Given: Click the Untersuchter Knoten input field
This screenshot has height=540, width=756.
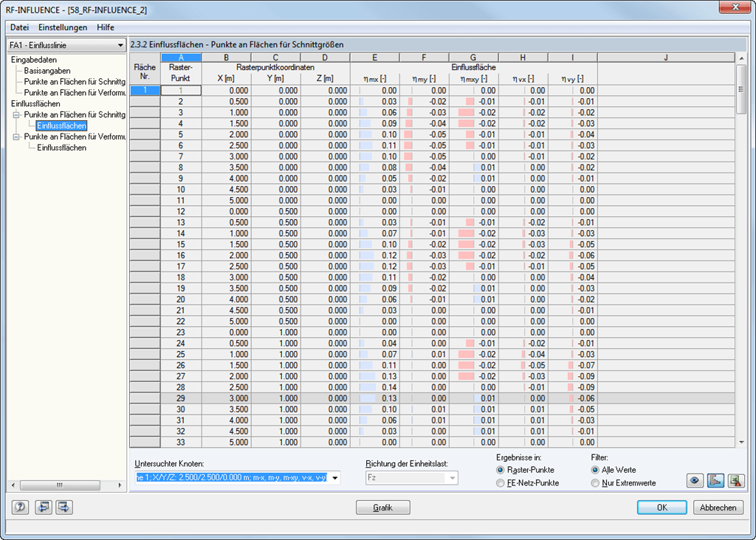Looking at the screenshot, I should (x=231, y=478).
